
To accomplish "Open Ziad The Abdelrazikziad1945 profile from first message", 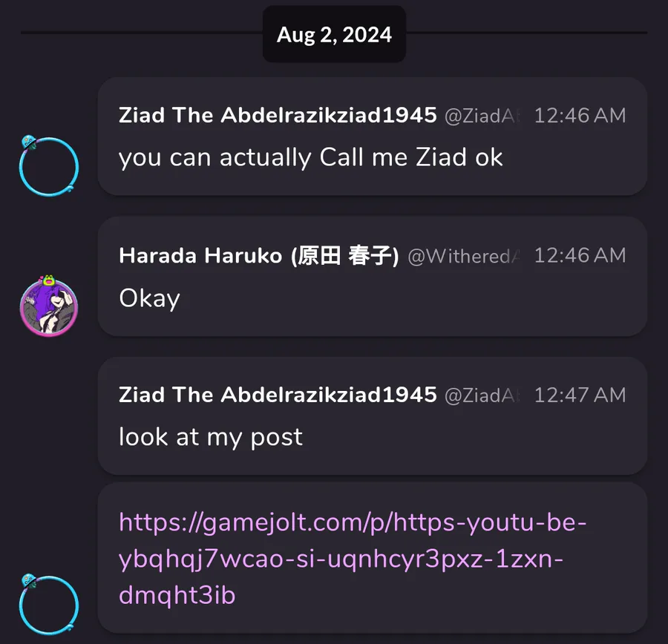I will click(278, 115).
